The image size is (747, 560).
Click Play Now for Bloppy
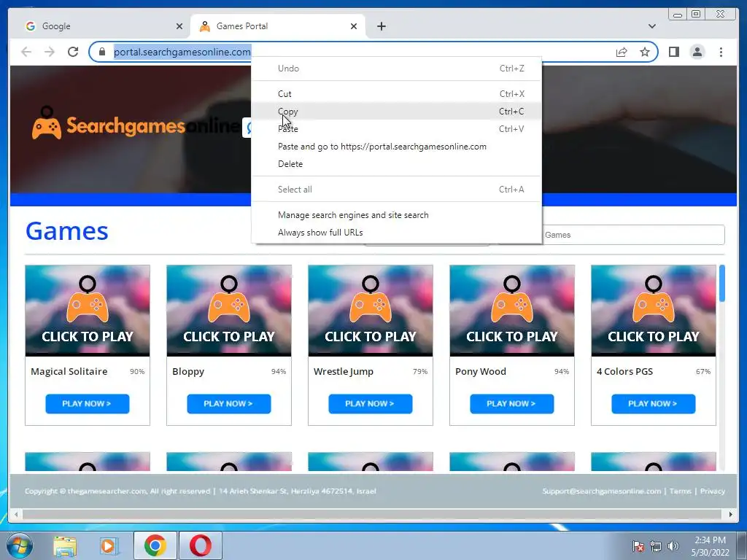pyautogui.click(x=228, y=404)
